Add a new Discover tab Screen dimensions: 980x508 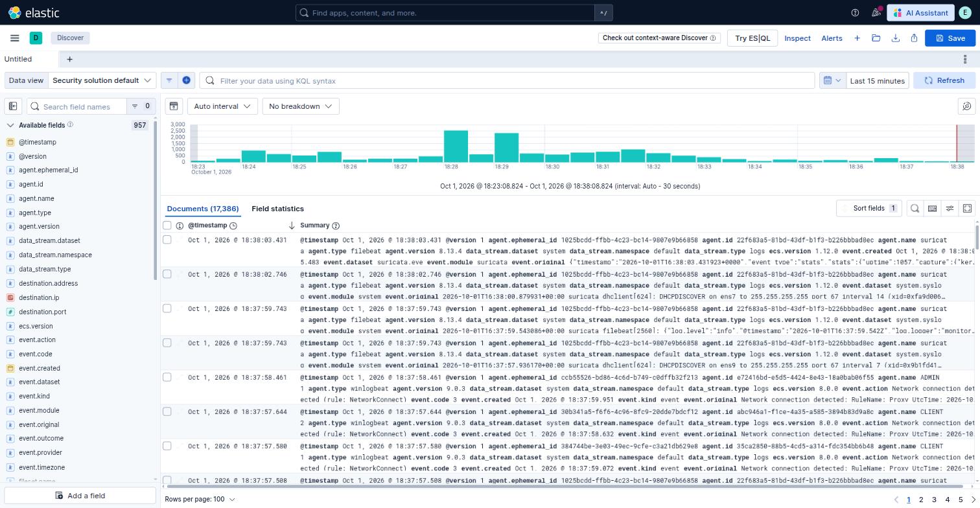click(69, 59)
